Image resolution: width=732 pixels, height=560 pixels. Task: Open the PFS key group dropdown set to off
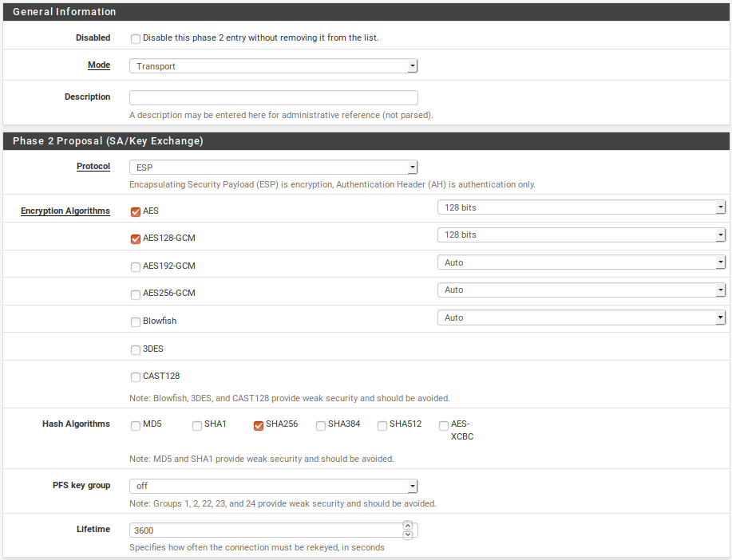tap(273, 486)
